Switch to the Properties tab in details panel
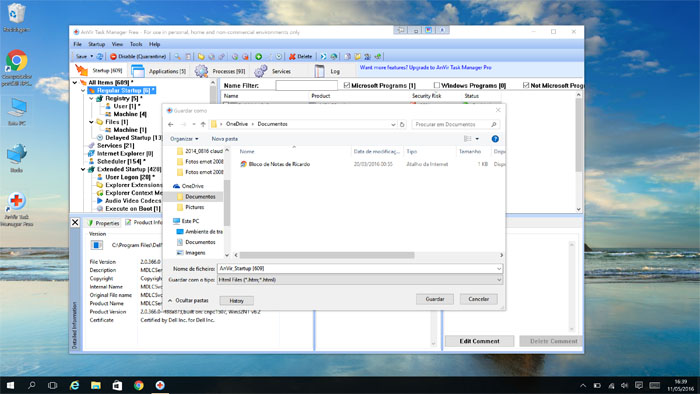 104,223
